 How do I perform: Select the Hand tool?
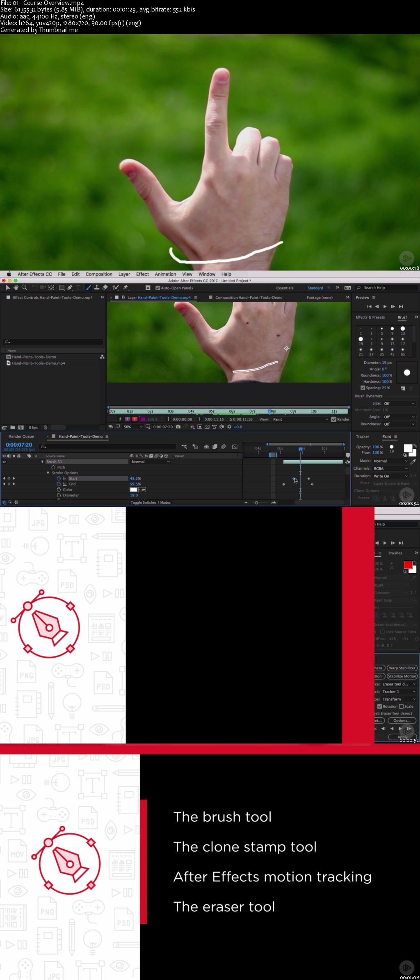16,287
